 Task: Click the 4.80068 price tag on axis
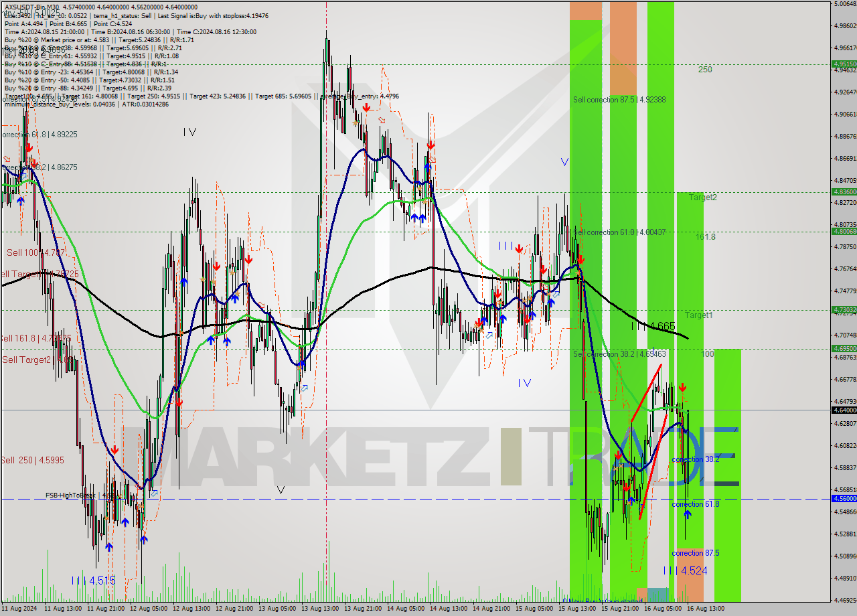coord(844,231)
